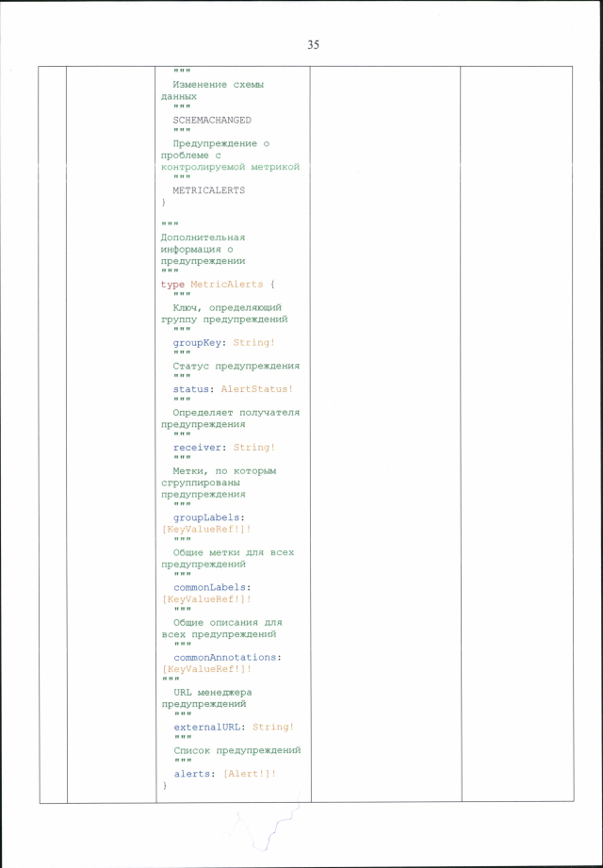The image size is (603, 868).
Task: Click the 'groupKey: String!' field line
Action: [223, 343]
